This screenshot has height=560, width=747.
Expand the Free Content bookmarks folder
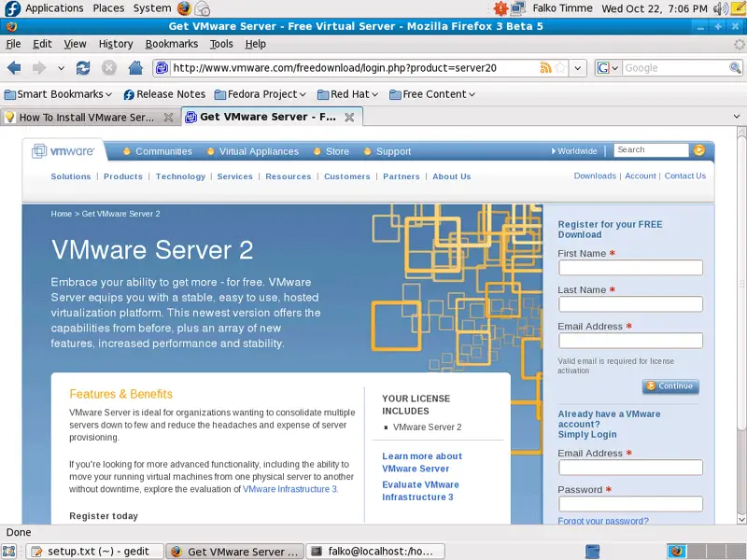click(x=432, y=94)
